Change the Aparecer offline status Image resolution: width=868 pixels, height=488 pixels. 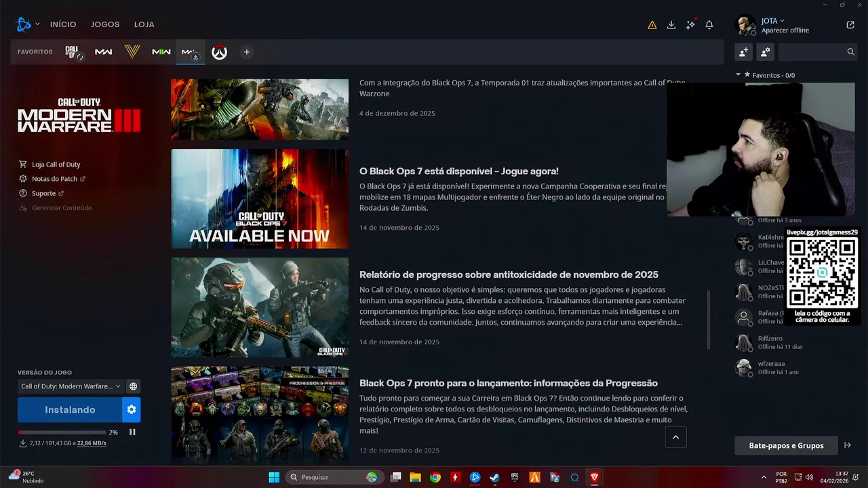785,30
